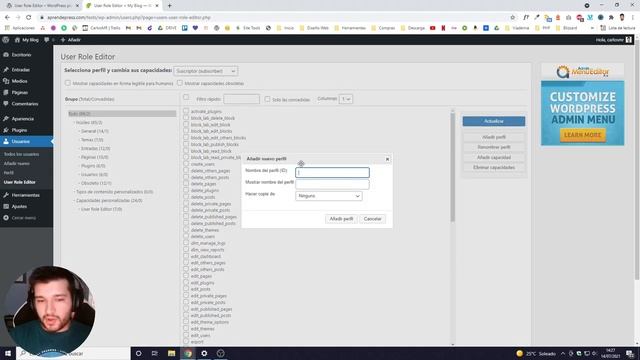Click the Eliminar capacidades button
The width and height of the screenshot is (640, 360).
click(x=494, y=167)
